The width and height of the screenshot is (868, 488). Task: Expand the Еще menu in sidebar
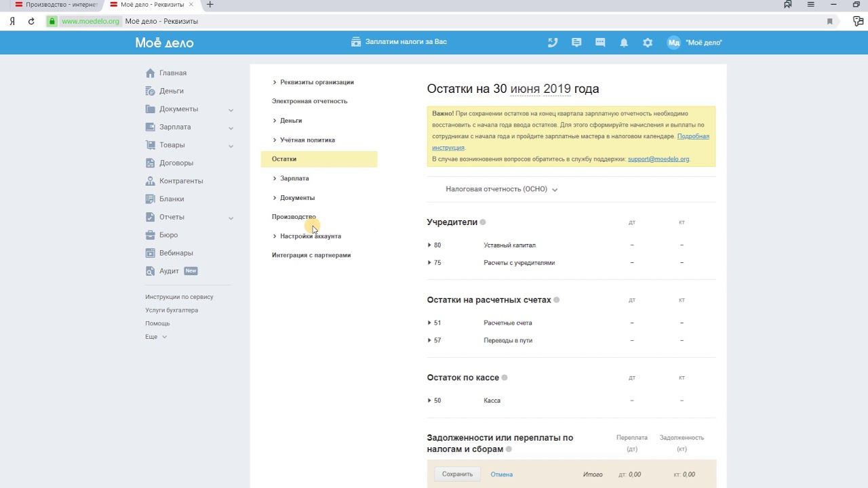tap(155, 337)
